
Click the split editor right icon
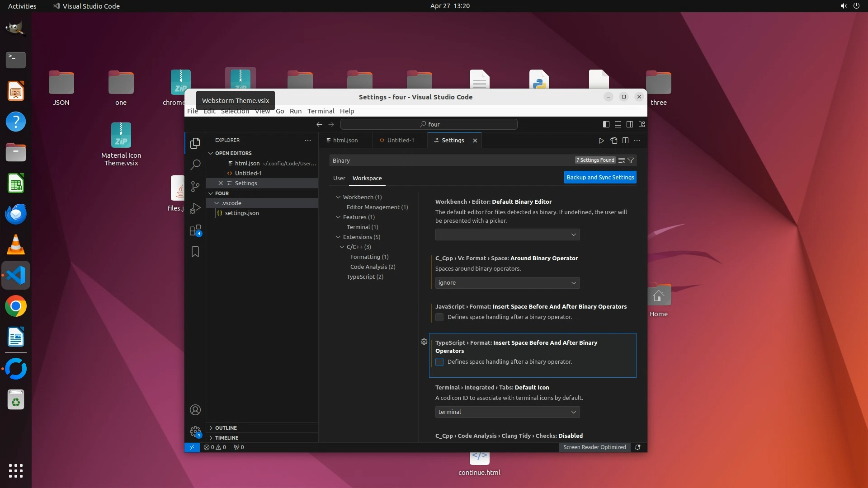625,141
